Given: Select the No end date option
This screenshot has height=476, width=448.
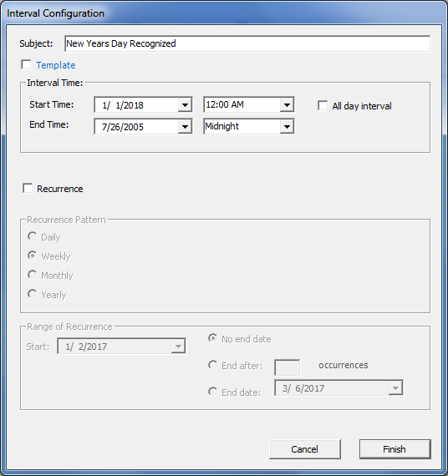Looking at the screenshot, I should point(213,338).
